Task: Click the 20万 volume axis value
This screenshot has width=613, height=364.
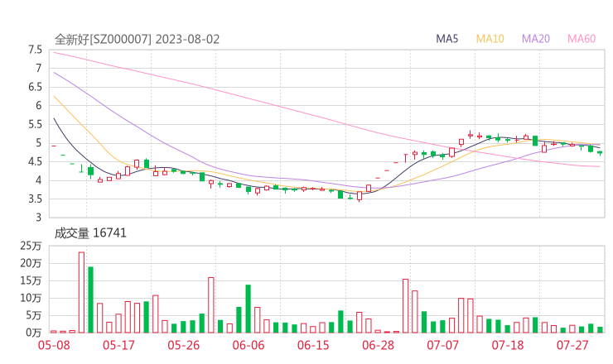Action: pos(31,263)
